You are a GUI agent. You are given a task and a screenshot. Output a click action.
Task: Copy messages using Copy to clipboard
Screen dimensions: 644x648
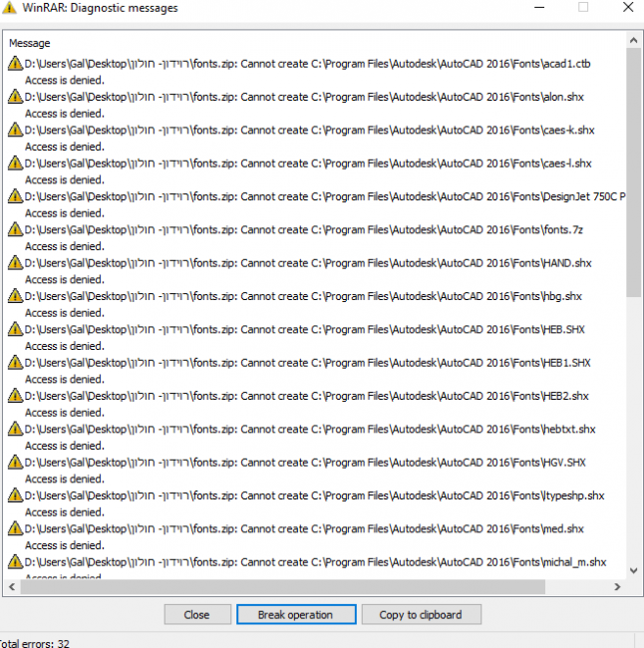[422, 614]
